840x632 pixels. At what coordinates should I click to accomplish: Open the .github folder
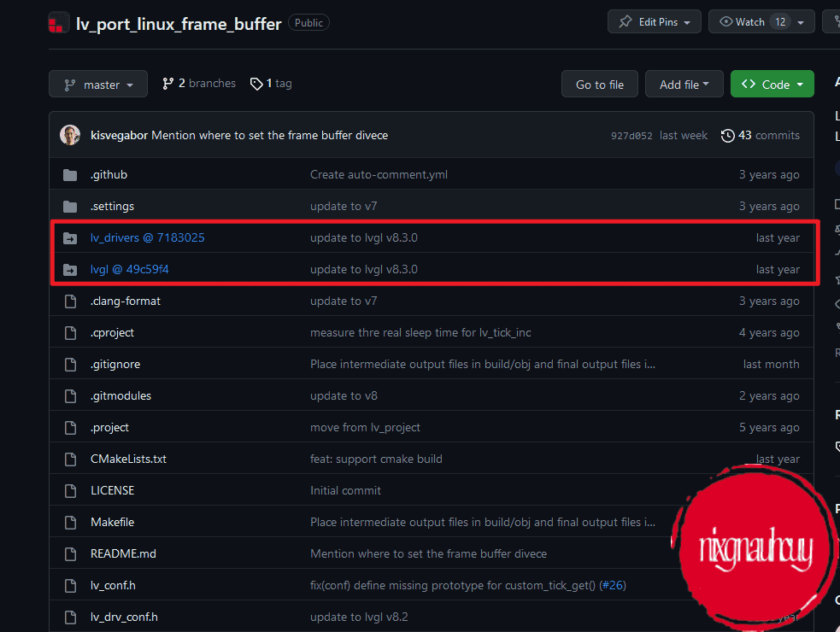tap(109, 174)
